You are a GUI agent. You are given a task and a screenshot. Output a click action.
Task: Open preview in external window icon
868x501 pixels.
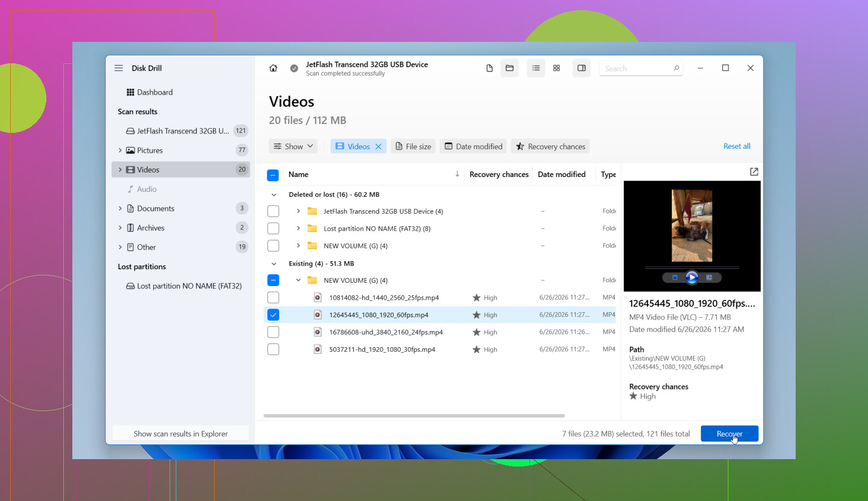754,172
